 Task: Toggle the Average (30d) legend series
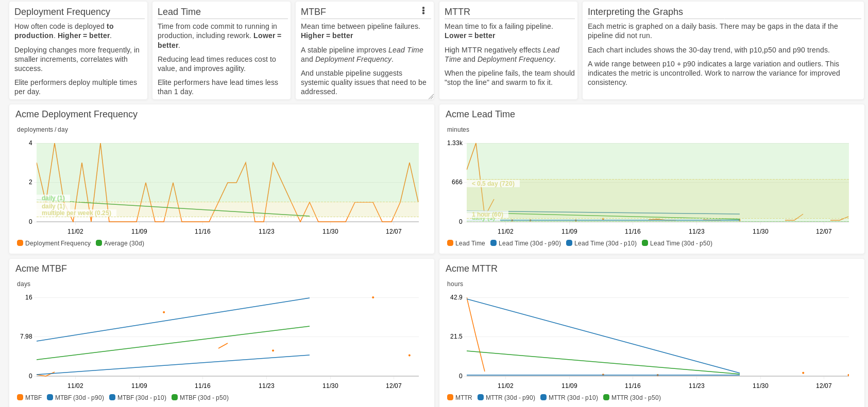[120, 243]
